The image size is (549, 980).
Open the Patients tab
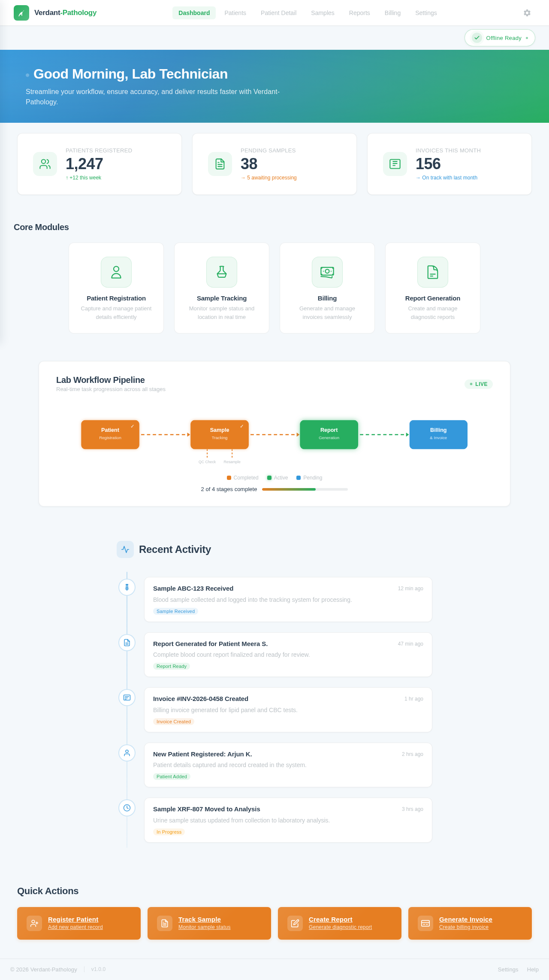point(235,13)
